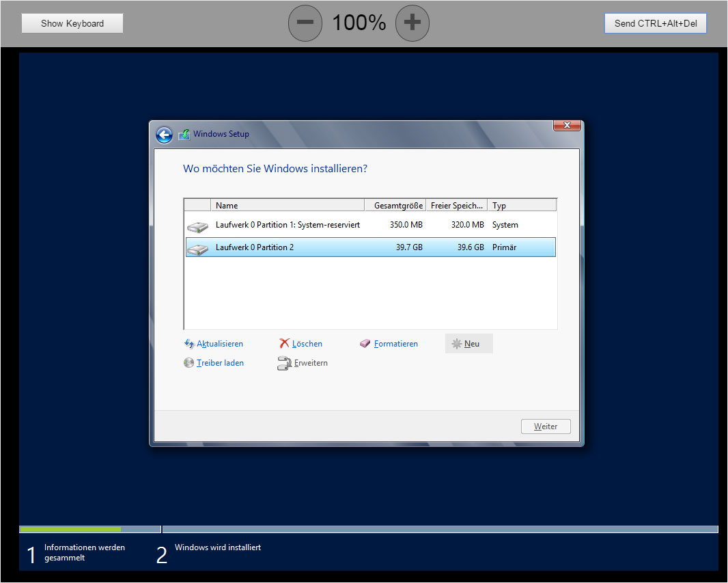The width and height of the screenshot is (728, 583).
Task: Format the partition via Formatieren link
Action: tap(396, 344)
